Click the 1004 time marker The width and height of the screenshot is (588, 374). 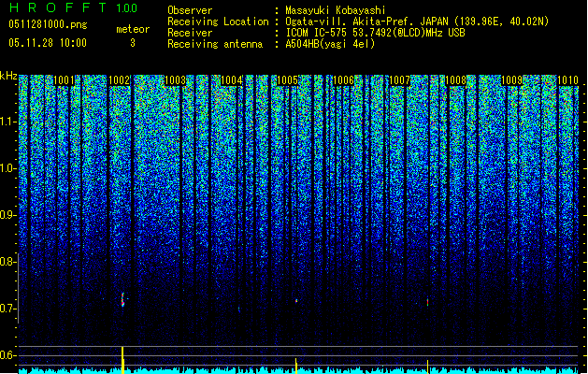click(232, 80)
